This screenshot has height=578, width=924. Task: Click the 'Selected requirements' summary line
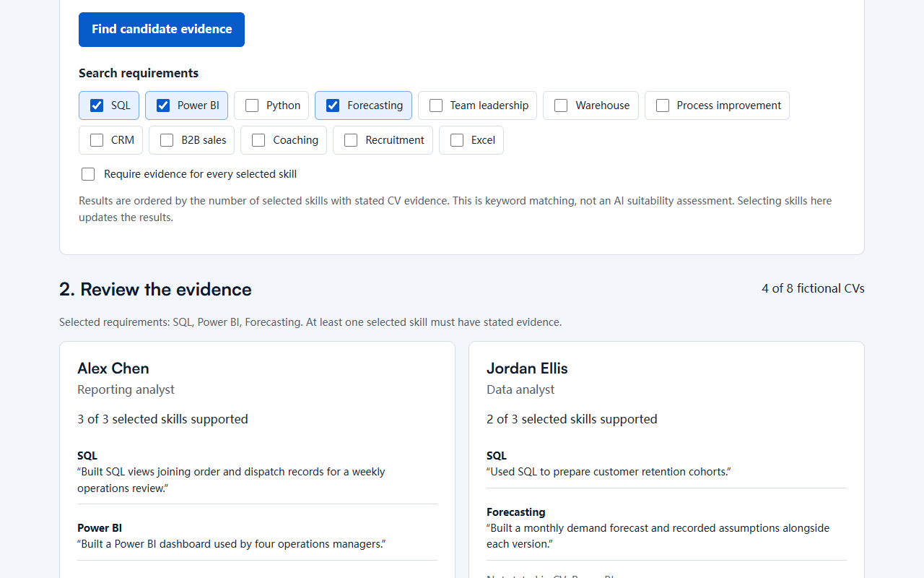pos(310,322)
